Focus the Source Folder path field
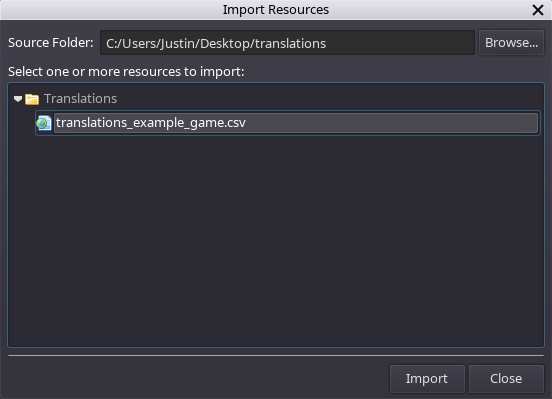The height and width of the screenshot is (399, 552). (x=287, y=43)
